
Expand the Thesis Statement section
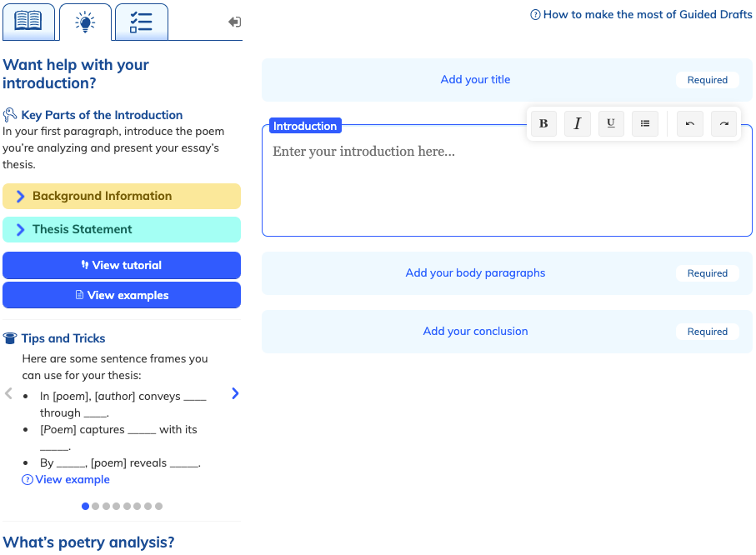tap(122, 230)
